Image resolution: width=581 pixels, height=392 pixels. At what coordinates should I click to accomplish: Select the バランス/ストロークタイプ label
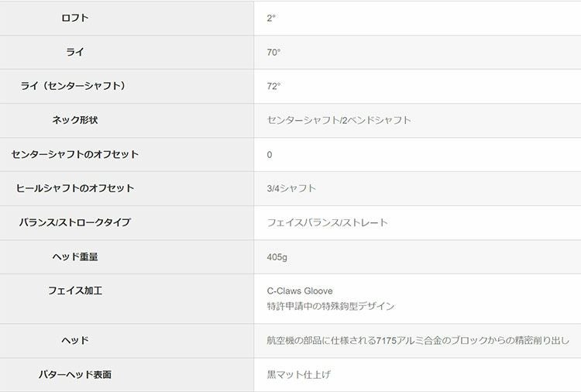point(75,222)
